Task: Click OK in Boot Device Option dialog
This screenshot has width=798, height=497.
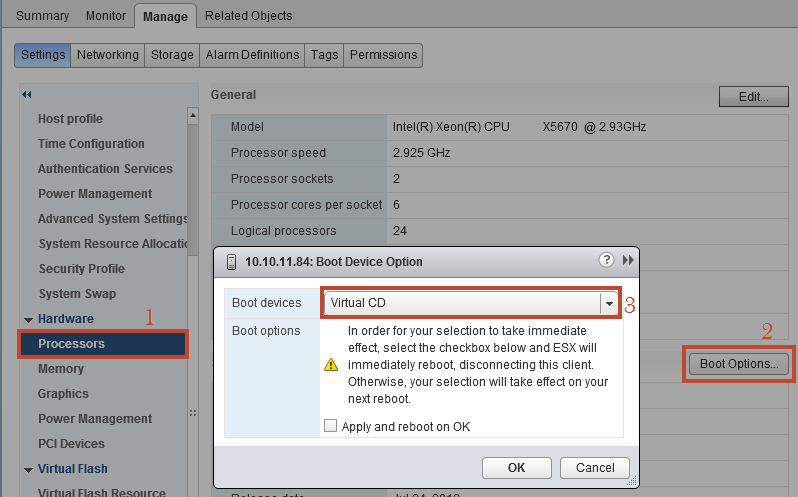Action: pos(516,467)
